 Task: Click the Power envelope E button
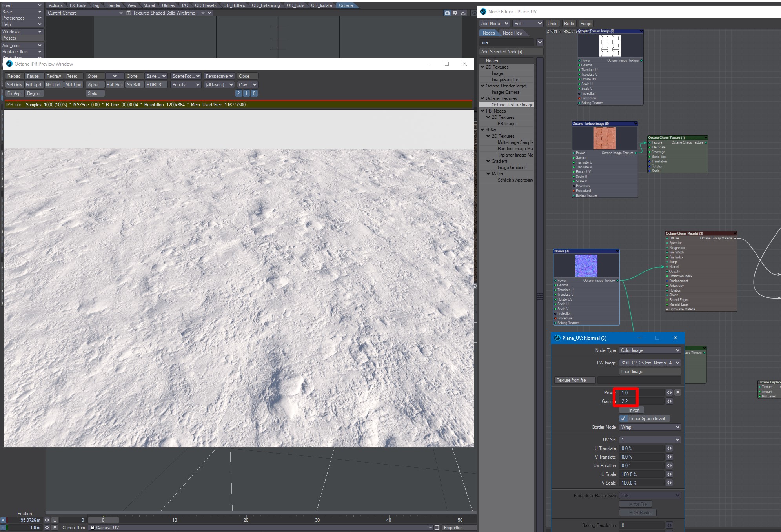677,393
